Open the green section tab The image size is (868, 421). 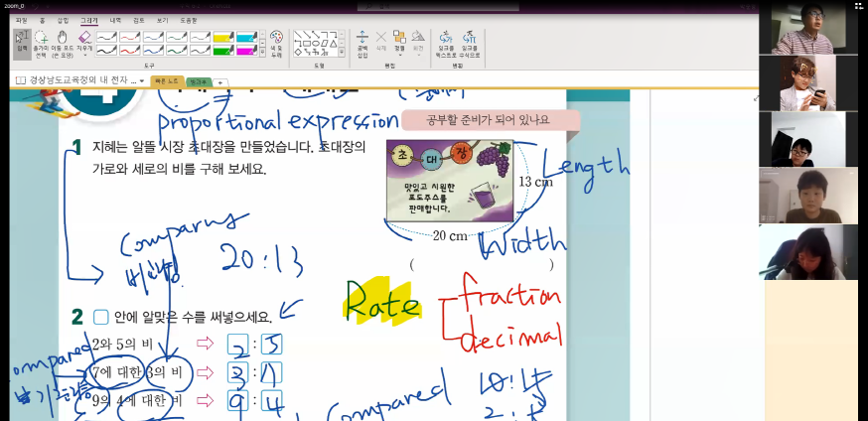[198, 81]
